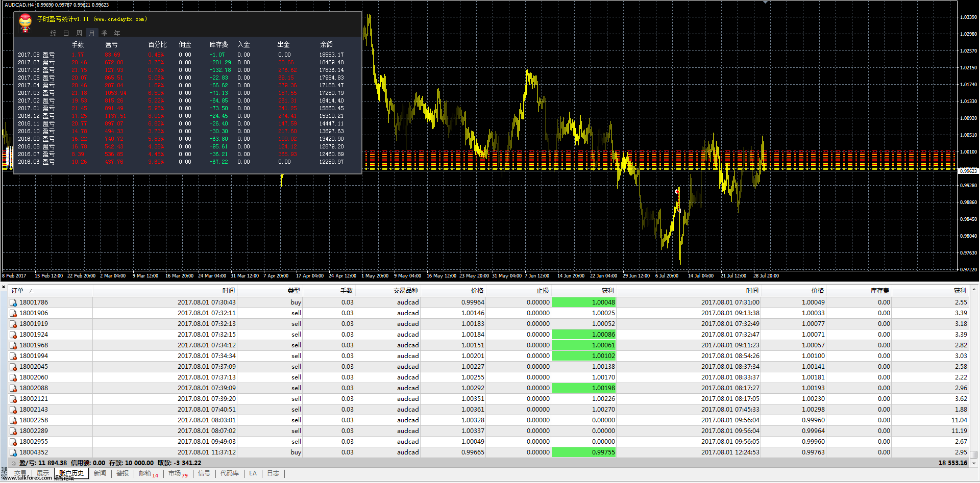Select the 2016.06 盈亏 row in the stats panel
The image size is (980, 483).
click(181, 162)
